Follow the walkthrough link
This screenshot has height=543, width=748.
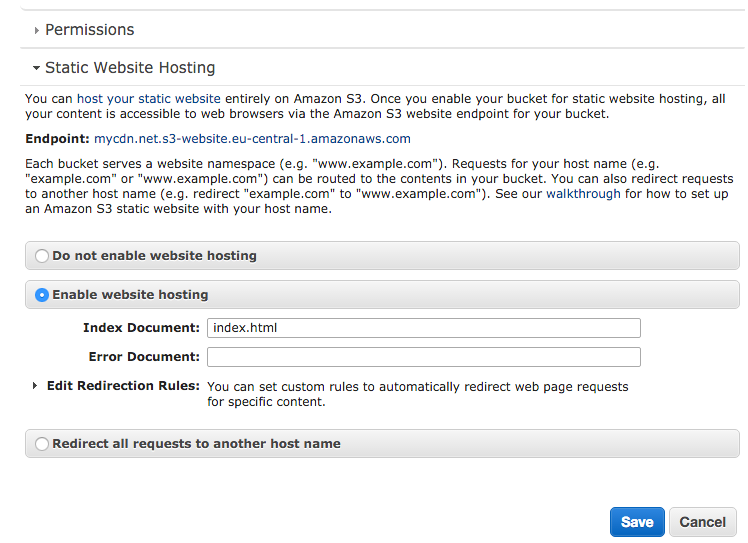(583, 194)
